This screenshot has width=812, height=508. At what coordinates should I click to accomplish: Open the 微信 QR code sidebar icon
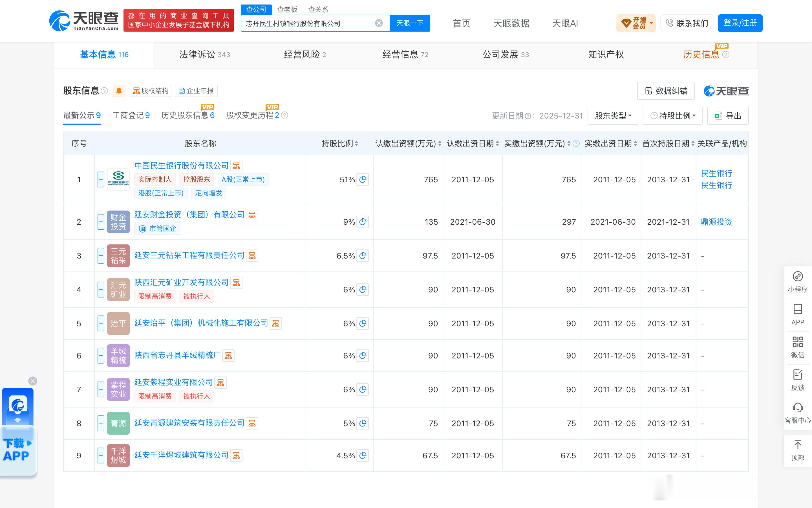[x=798, y=347]
